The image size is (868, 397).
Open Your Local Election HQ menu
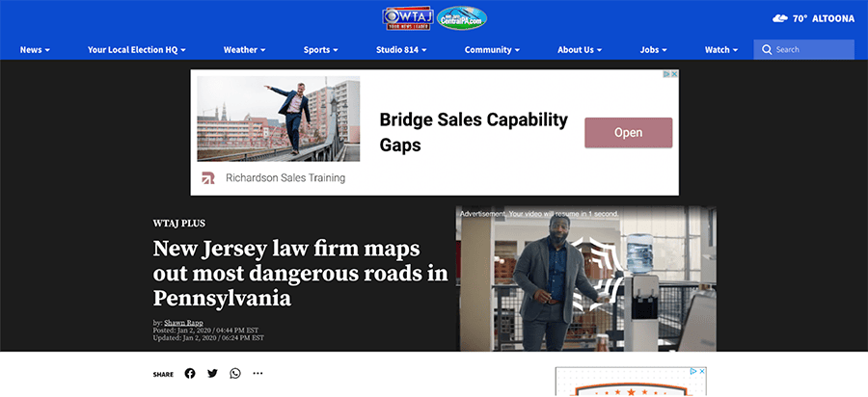pyautogui.click(x=137, y=50)
